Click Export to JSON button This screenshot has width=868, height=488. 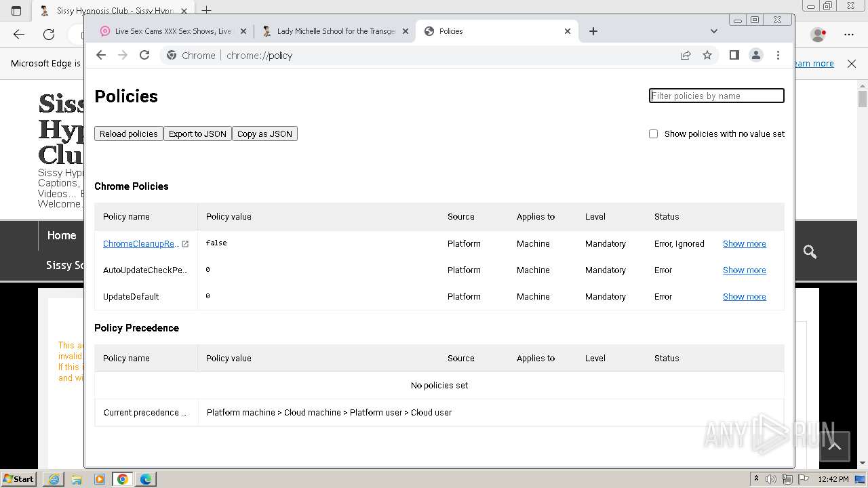[197, 134]
